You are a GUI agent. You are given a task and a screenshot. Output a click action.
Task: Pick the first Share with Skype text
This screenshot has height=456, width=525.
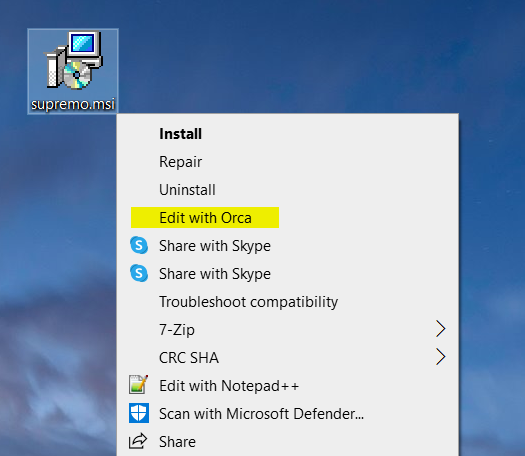pyautogui.click(x=215, y=246)
